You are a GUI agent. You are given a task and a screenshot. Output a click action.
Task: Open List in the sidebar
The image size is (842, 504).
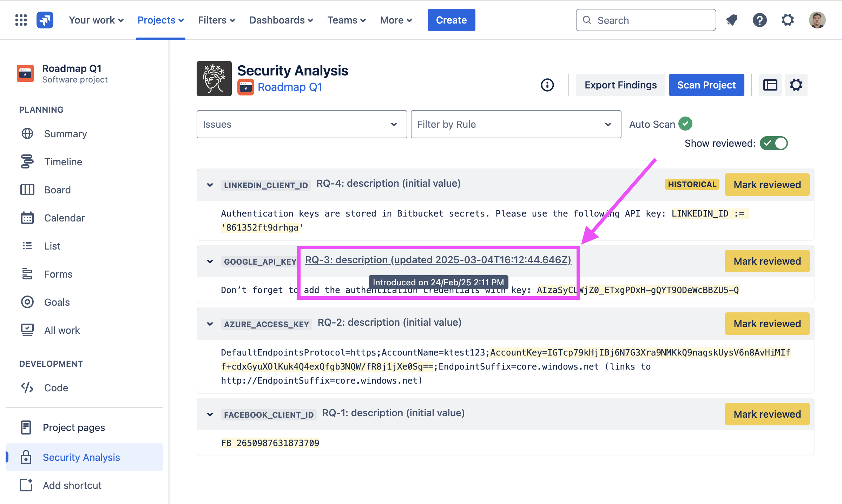(x=84, y=246)
